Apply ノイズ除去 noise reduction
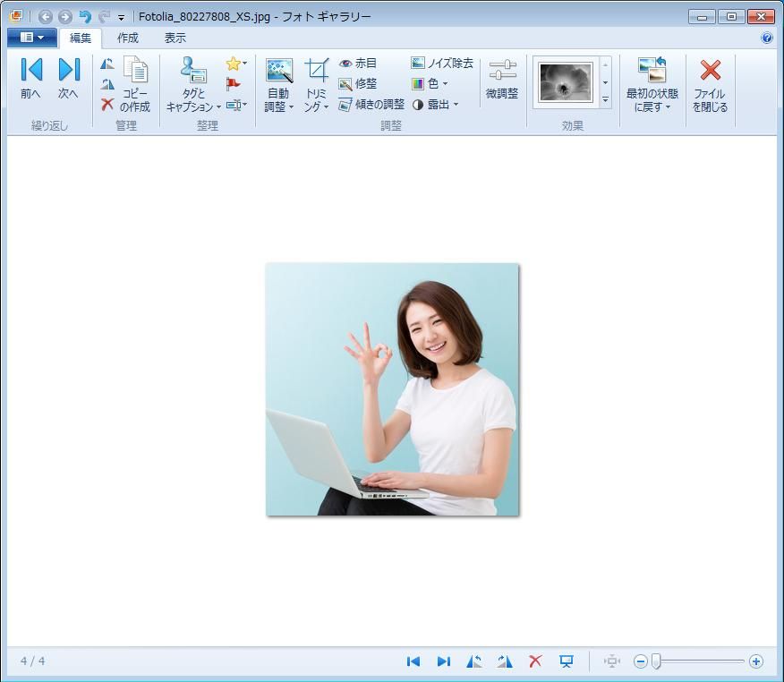Image resolution: width=784 pixels, height=682 pixels. point(442,64)
